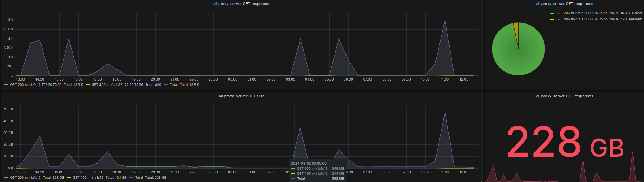
Task: Click green GET 200 swatch in pie chart legend
Action: [552, 13]
